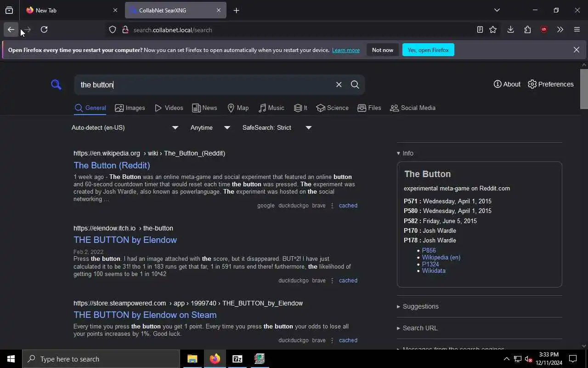Screen dimensions: 588x368
Task: Open a new tab with plus button
Action: pos(236,10)
